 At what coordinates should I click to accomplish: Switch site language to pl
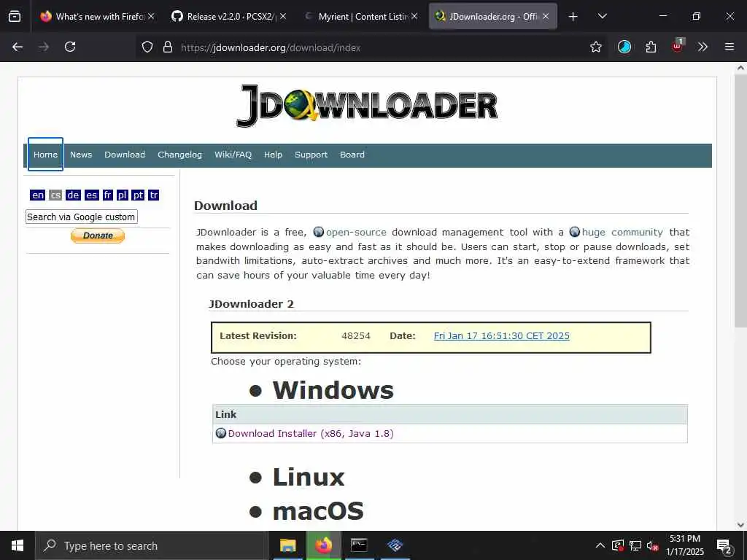(x=122, y=195)
